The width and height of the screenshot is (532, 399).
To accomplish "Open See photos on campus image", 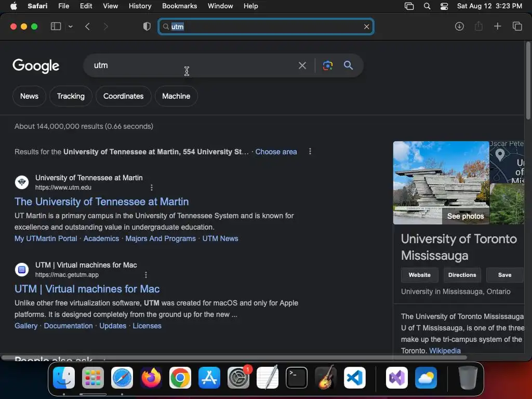I will pyautogui.click(x=465, y=216).
